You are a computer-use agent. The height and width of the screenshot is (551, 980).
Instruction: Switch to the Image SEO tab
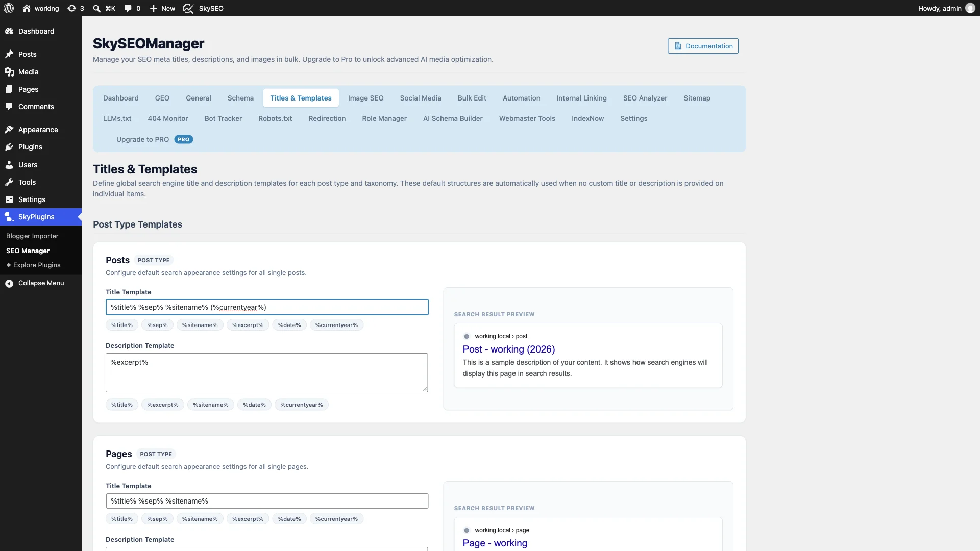pos(365,98)
